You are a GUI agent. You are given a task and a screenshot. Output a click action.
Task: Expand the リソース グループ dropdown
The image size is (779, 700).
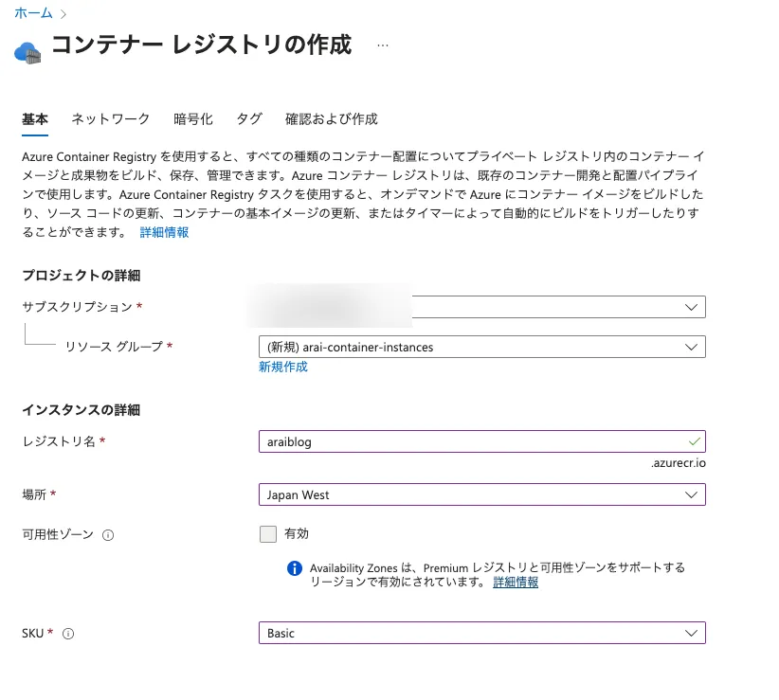coord(482,347)
